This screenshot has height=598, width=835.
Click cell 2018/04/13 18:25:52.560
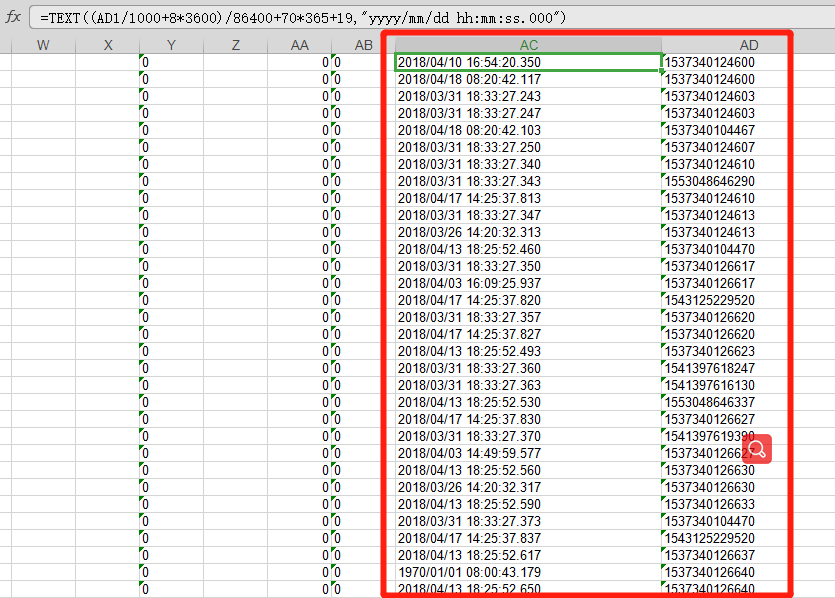(x=528, y=471)
